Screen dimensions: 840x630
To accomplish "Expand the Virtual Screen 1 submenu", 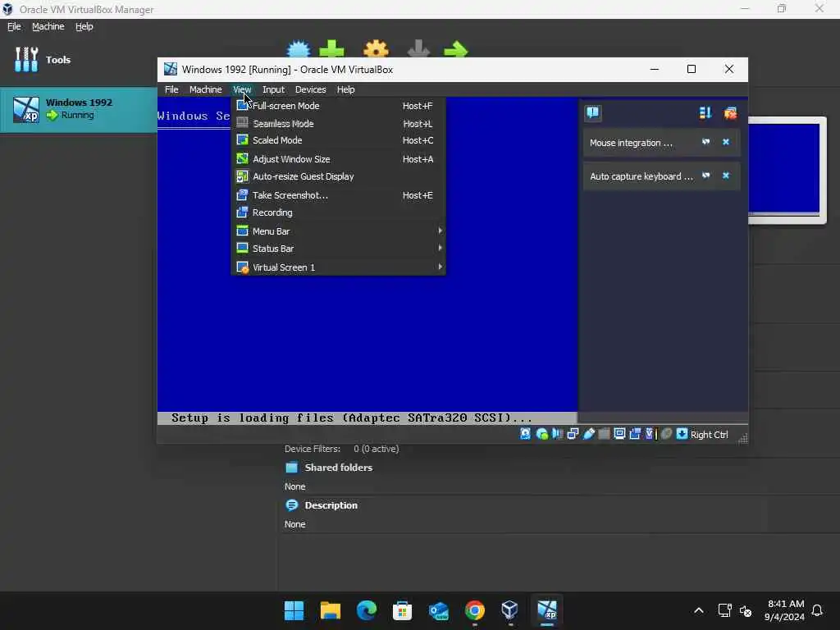I will pos(338,267).
